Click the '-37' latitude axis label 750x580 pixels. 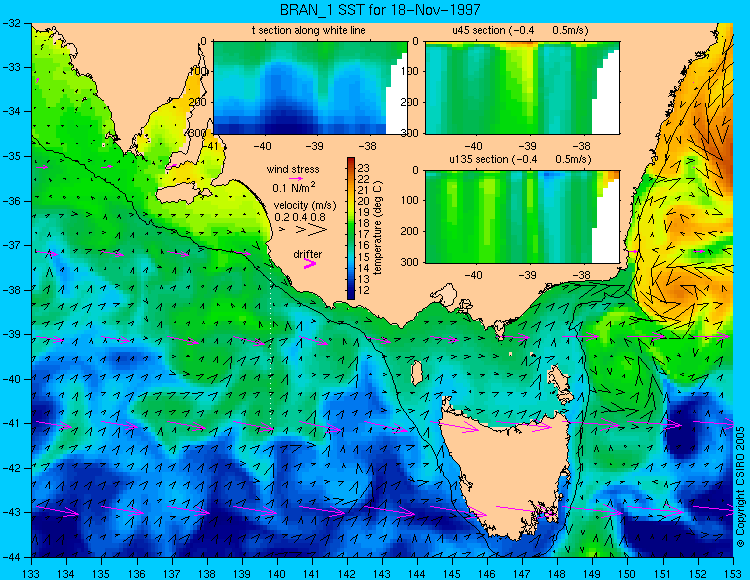[x=13, y=245]
